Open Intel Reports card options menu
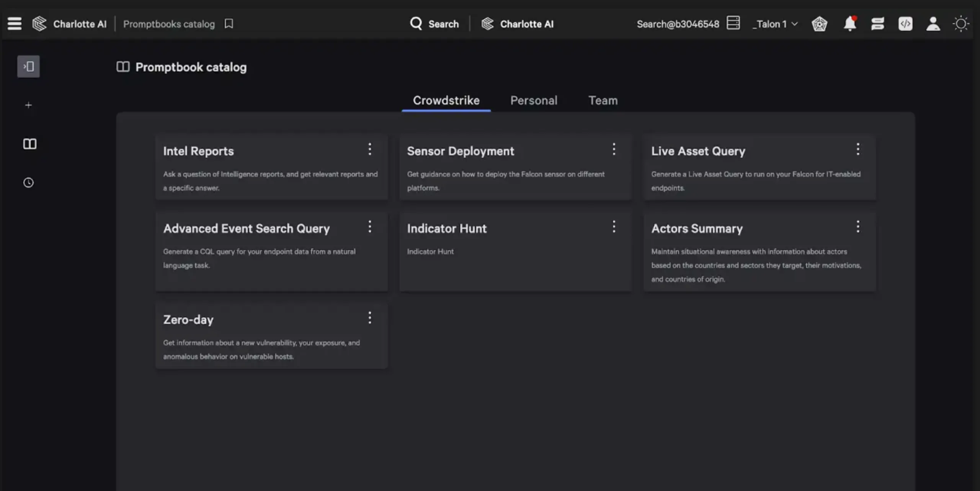This screenshot has height=491, width=980. (x=370, y=149)
